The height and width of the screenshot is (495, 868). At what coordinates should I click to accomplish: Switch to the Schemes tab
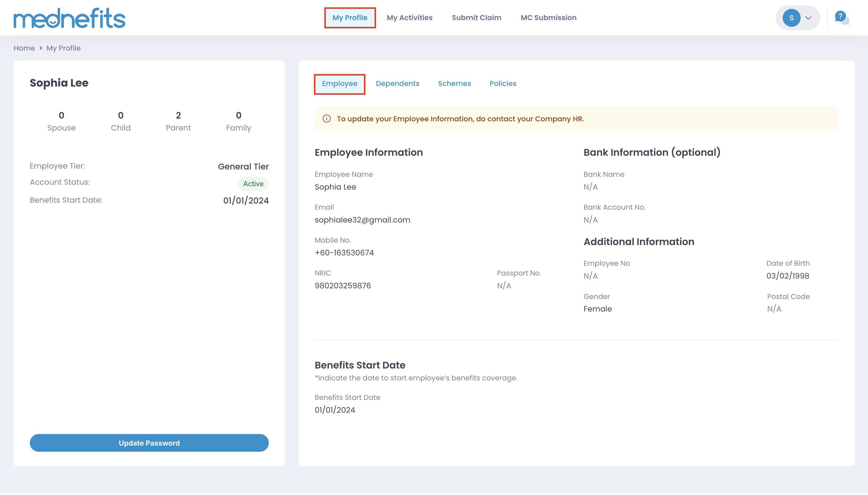pos(454,84)
